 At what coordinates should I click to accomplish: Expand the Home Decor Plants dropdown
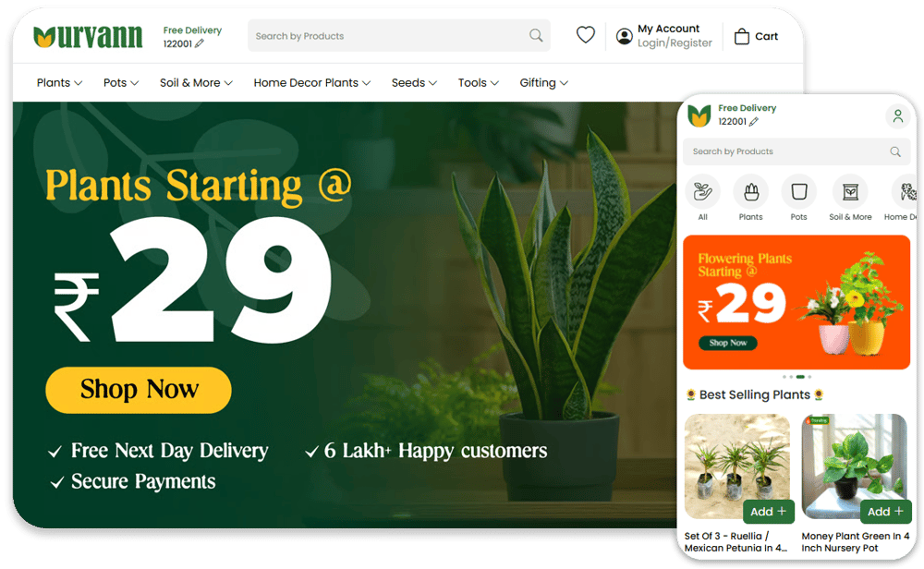312,83
